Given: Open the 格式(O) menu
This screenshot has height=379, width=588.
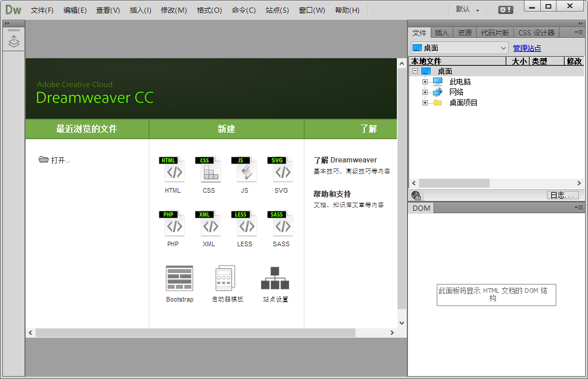Looking at the screenshot, I should 209,10.
